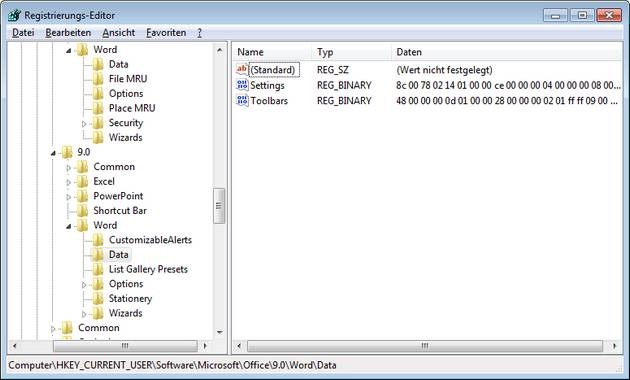Screen dimensions: 630x380
Task: Expand the Options key under 9.0 Word
Action: coord(84,285)
